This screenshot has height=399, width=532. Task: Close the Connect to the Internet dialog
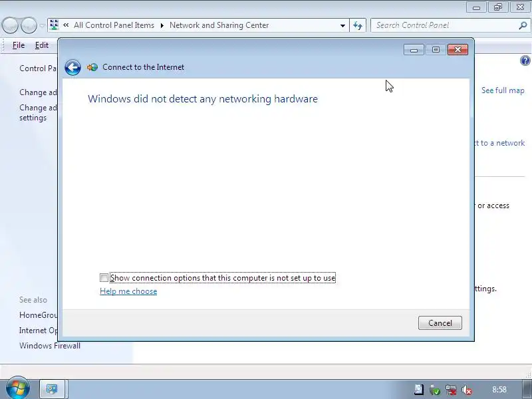pyautogui.click(x=458, y=49)
